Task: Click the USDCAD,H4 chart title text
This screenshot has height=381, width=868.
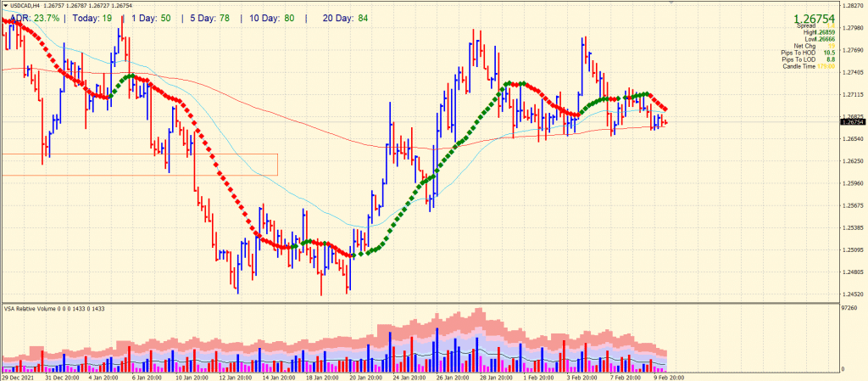Action: (x=25, y=6)
